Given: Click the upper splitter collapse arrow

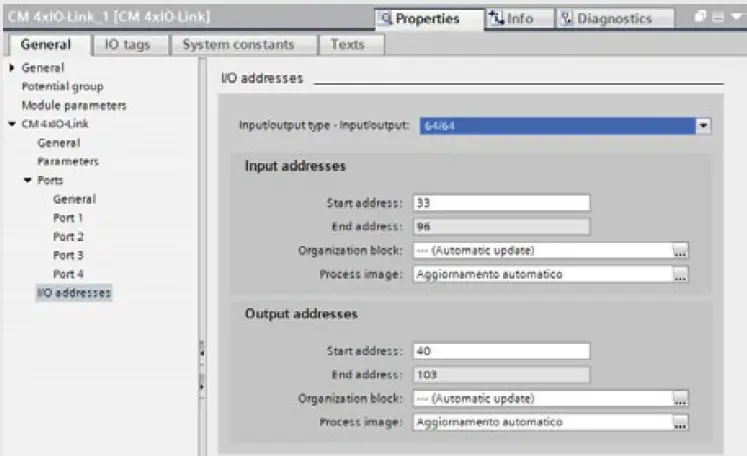Looking at the screenshot, I should coord(202,353).
